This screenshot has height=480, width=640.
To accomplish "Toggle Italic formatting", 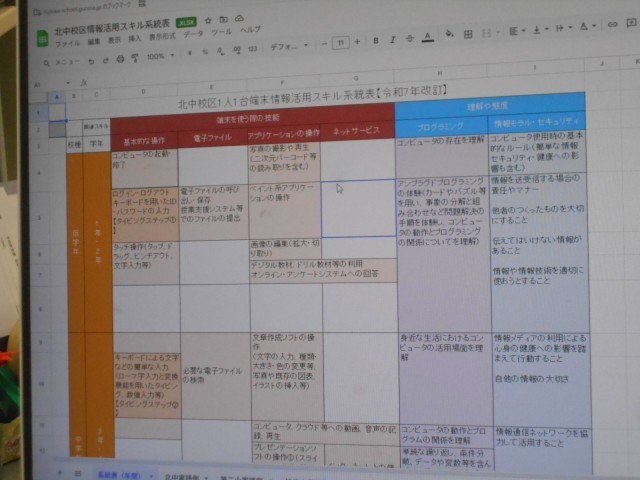I will (392, 40).
